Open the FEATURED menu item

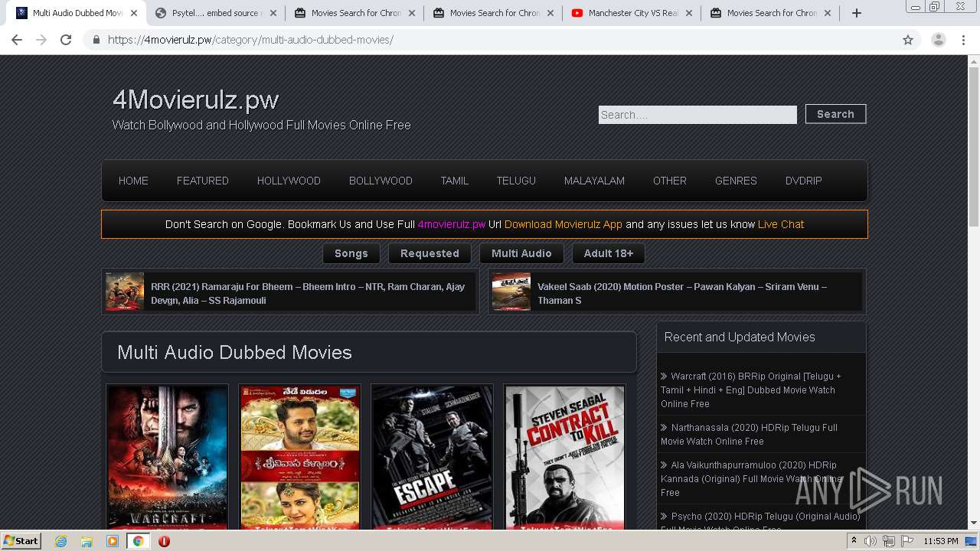coord(202,181)
